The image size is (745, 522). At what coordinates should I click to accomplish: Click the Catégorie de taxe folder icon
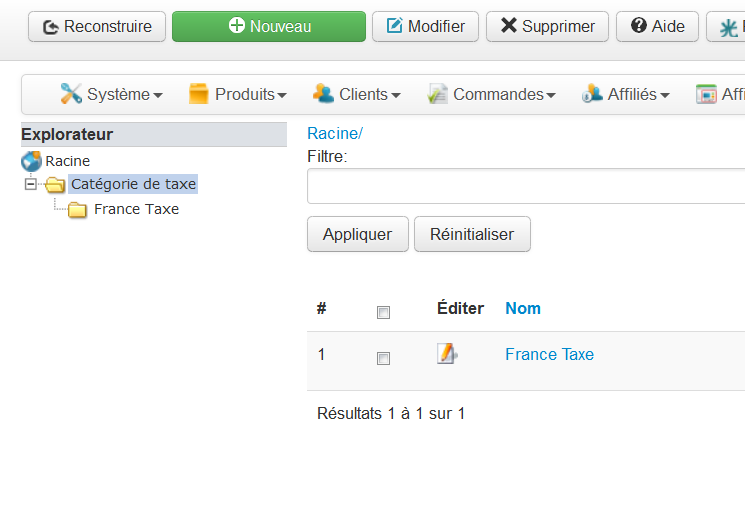[x=55, y=185]
